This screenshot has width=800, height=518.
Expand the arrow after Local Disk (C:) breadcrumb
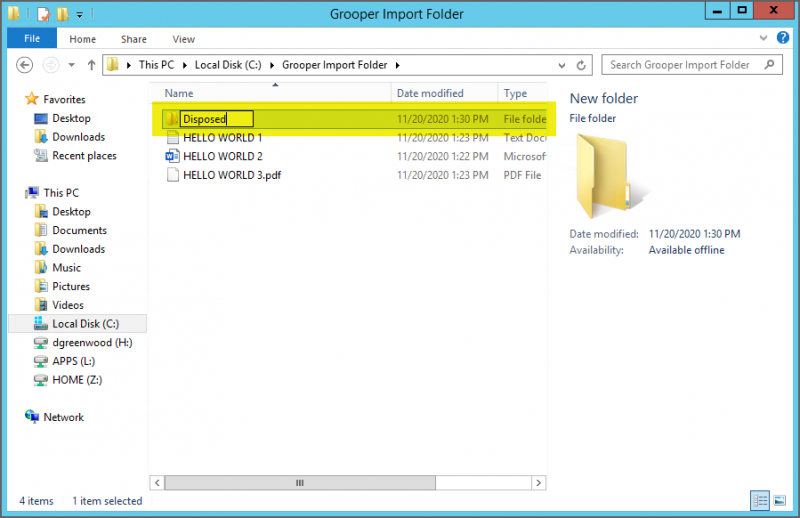click(x=271, y=65)
